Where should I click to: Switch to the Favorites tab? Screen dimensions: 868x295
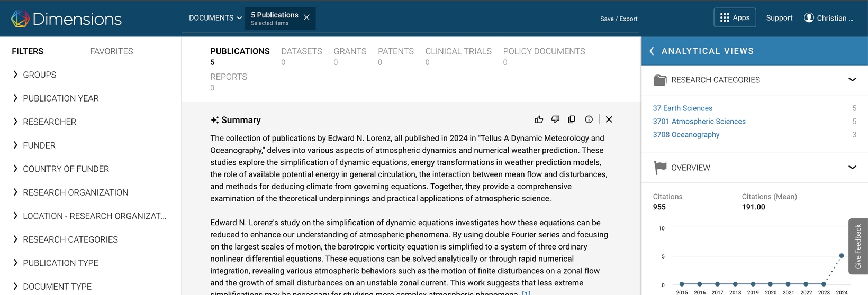pos(111,51)
